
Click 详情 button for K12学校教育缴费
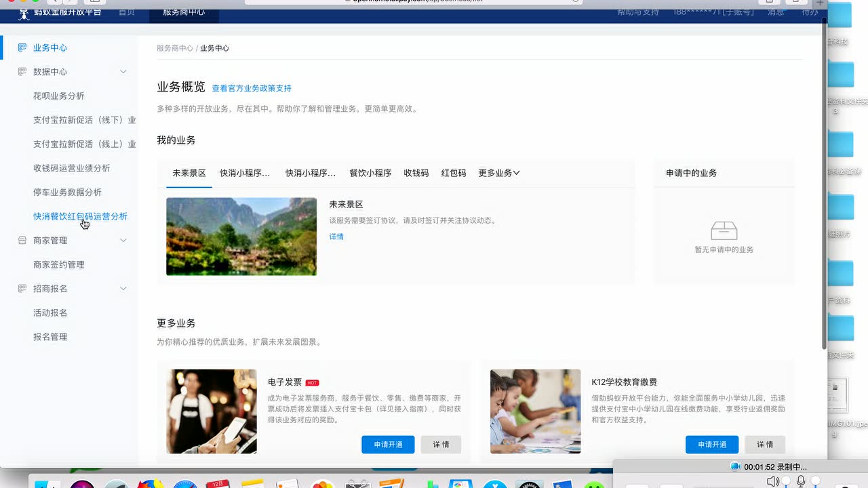765,445
